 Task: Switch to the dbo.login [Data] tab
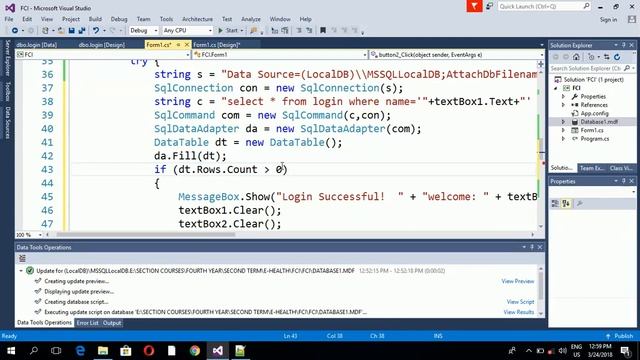(x=37, y=45)
